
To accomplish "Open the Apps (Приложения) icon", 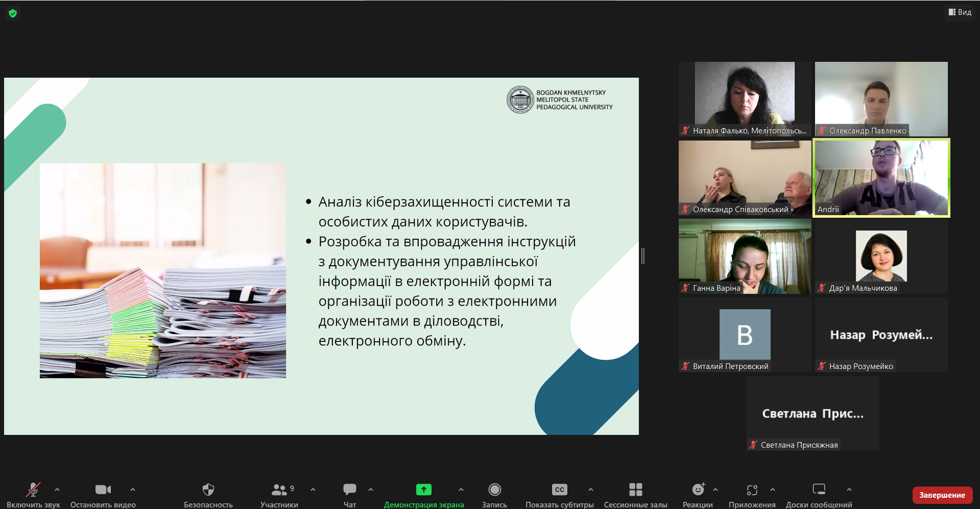I will point(752,490).
